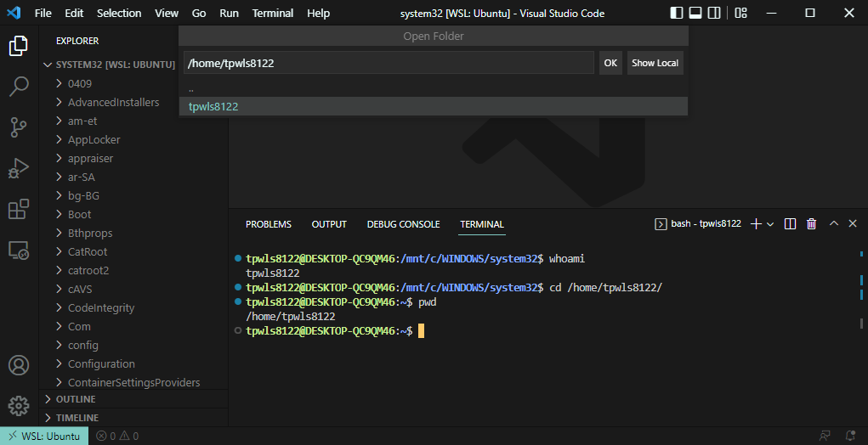The width and height of the screenshot is (868, 445).
Task: Open the Extensions view icon
Action: pos(19,210)
